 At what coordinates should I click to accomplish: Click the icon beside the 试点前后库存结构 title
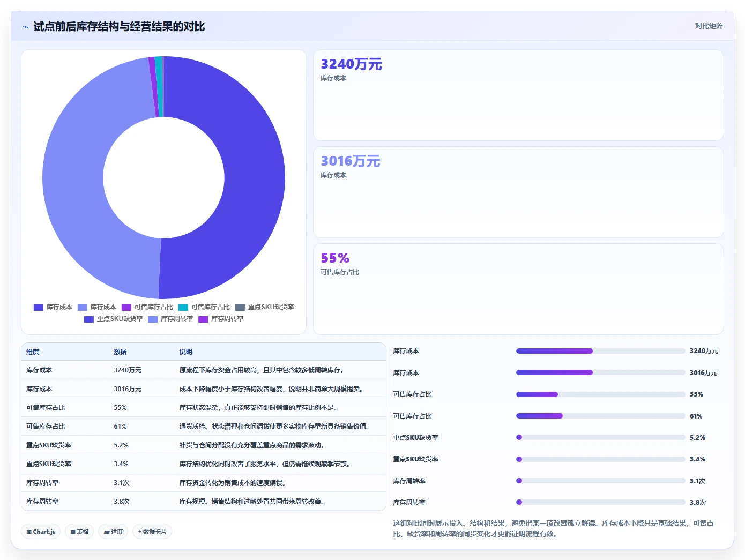tap(25, 27)
